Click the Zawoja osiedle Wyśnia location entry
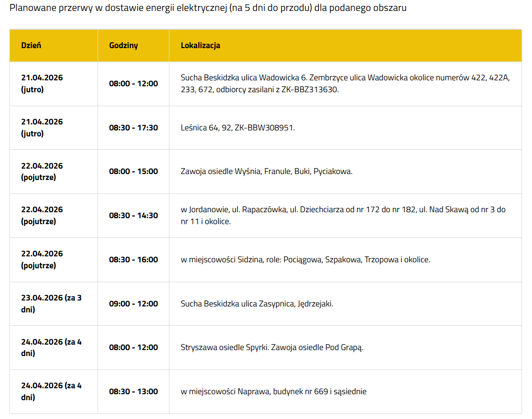This screenshot has height=419, width=532. coord(266,172)
